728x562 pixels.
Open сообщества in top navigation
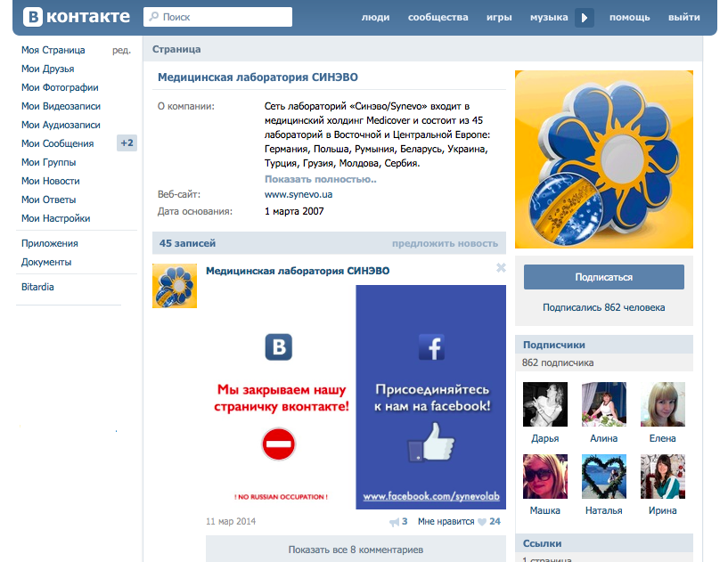point(438,17)
